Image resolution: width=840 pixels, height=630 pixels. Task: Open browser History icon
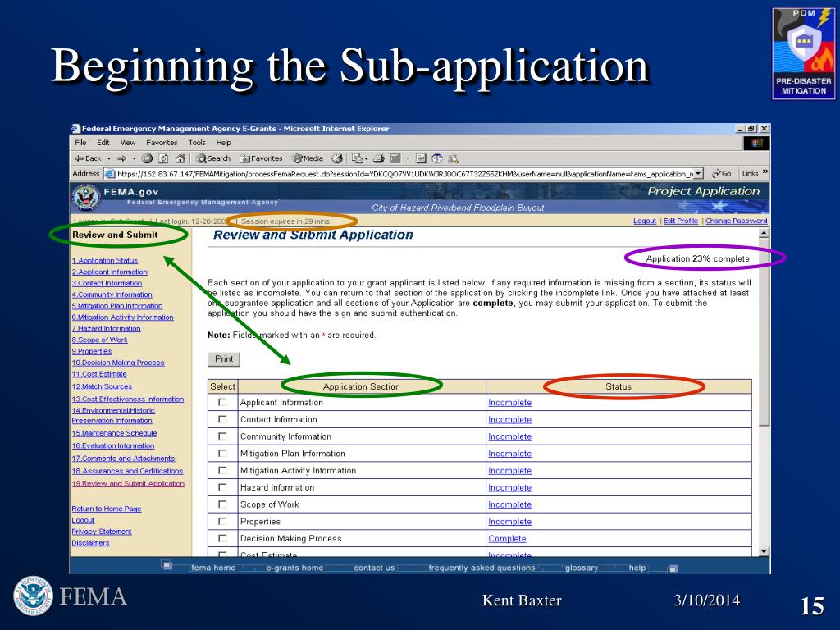[337, 158]
